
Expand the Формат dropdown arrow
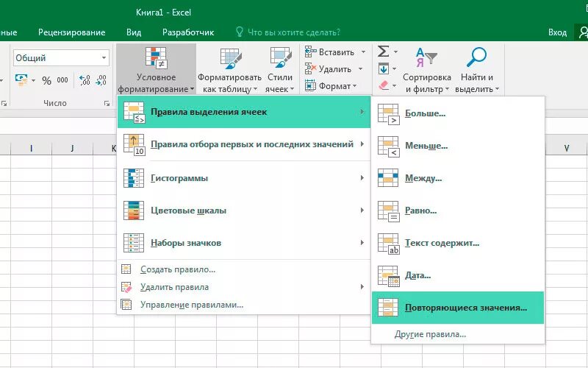pos(355,86)
